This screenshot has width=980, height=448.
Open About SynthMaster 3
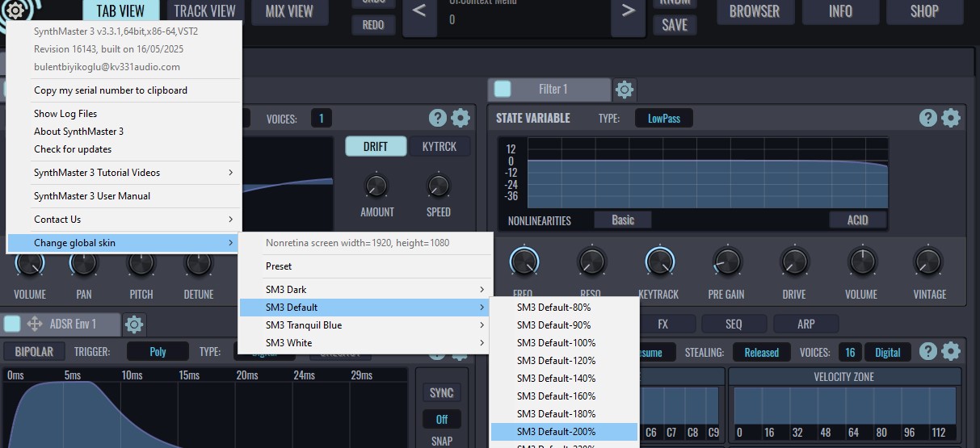(x=124, y=132)
